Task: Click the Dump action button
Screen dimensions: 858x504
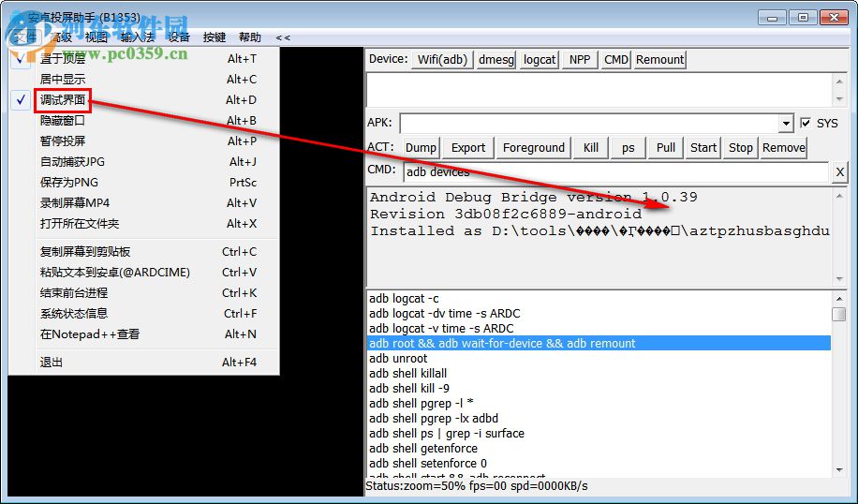Action: pos(421,148)
